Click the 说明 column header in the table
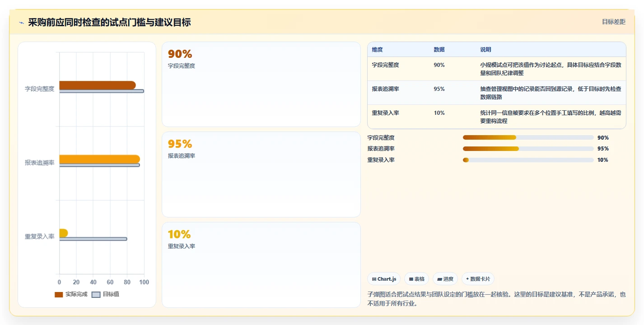This screenshot has width=644, height=325. (485, 50)
